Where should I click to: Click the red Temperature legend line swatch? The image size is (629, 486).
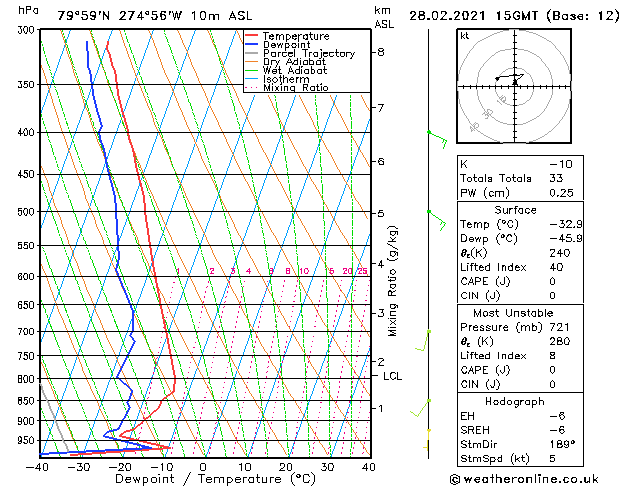click(x=252, y=36)
